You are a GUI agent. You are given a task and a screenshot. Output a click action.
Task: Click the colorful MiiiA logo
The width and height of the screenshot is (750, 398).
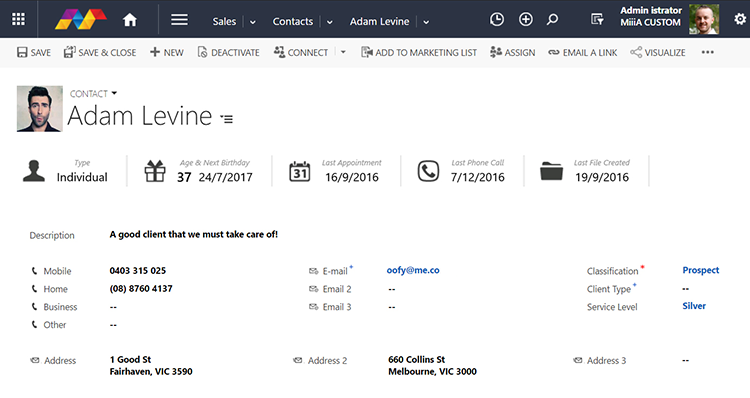80,19
